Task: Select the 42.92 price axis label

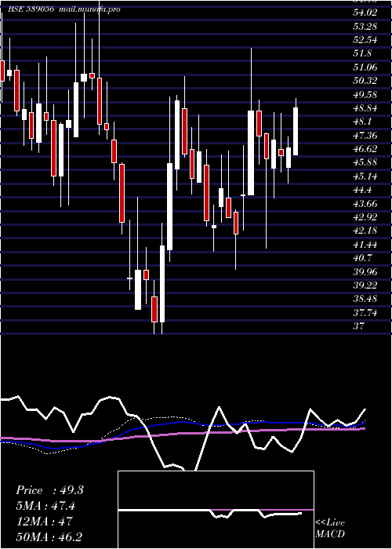Action: [x=365, y=217]
